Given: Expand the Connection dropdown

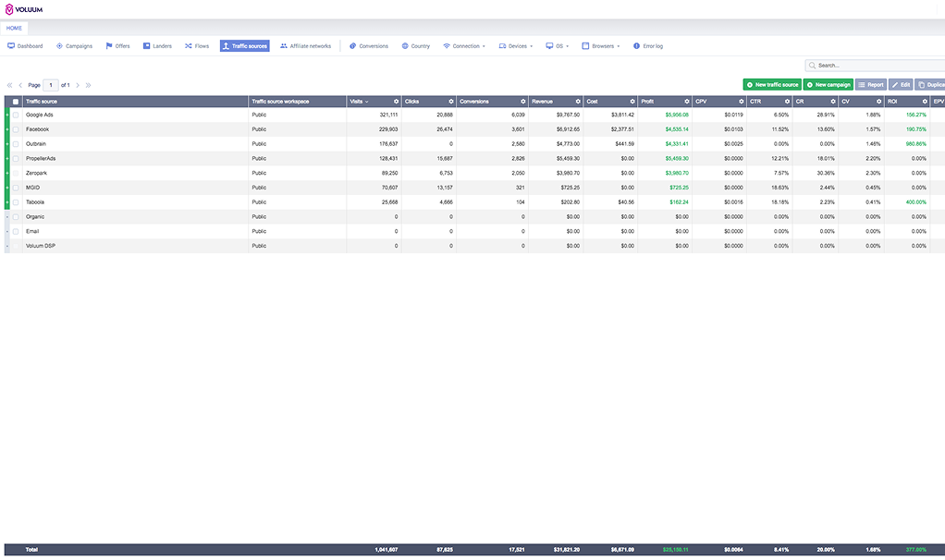Looking at the screenshot, I should point(464,46).
